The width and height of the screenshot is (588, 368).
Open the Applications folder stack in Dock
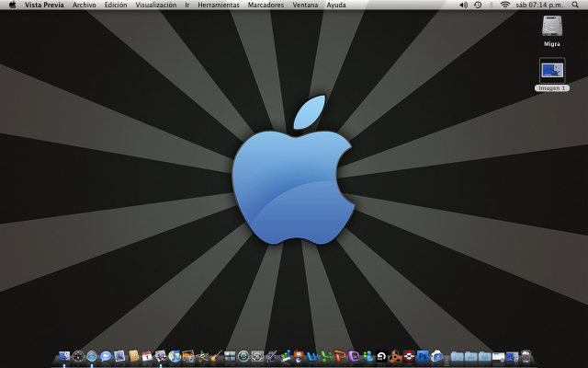click(x=470, y=356)
